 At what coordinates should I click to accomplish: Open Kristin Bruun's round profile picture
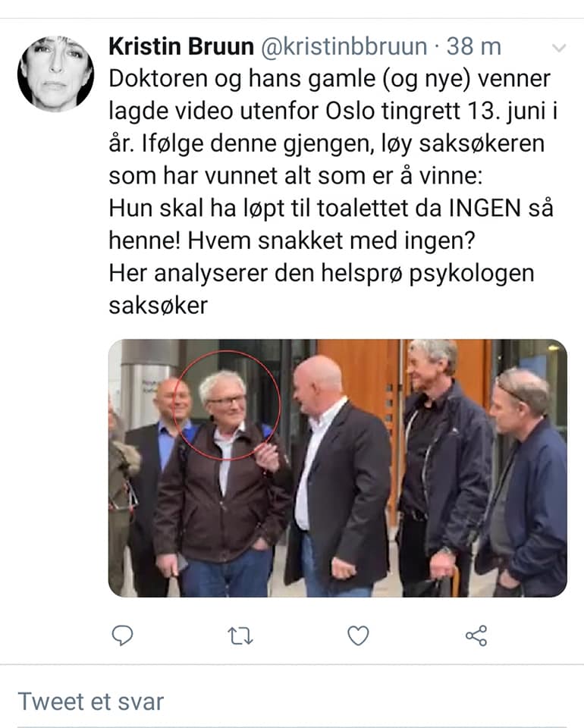[x=55, y=74]
